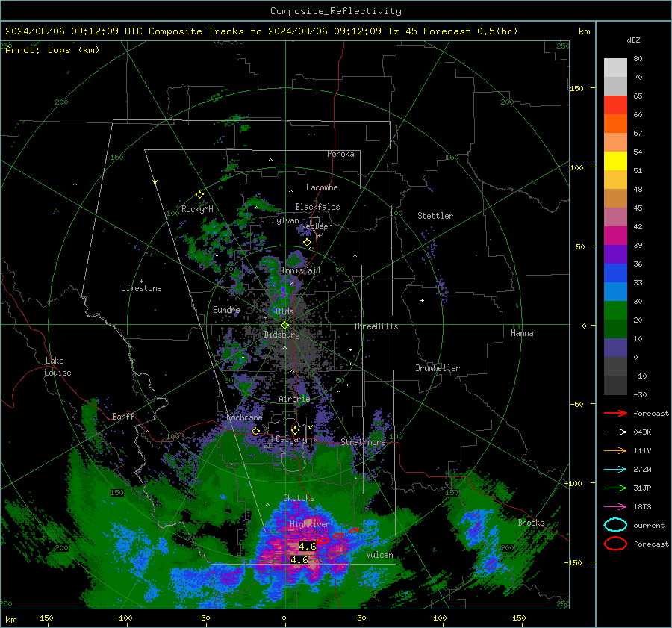Image resolution: width=672 pixels, height=628 pixels.
Task: Click the green 30-20 dBZ color swatch
Action: click(x=615, y=311)
